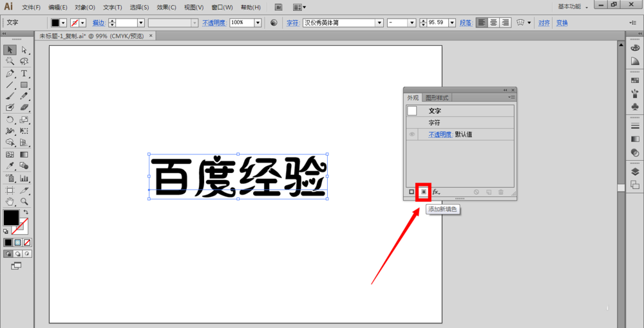Select the Line Segment tool
Viewport: 644px width, 328px height.
[x=10, y=85]
